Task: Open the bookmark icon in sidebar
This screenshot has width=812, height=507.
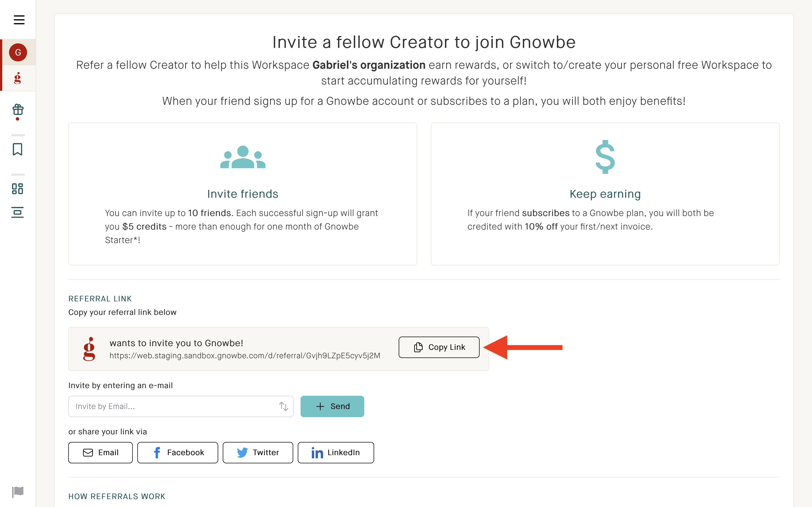Action: pyautogui.click(x=17, y=149)
